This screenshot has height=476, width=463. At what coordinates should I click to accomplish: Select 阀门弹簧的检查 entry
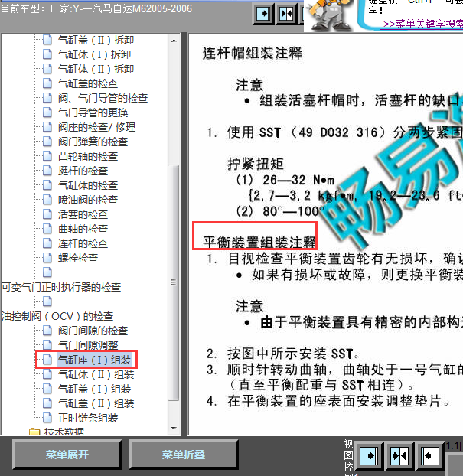pos(93,142)
